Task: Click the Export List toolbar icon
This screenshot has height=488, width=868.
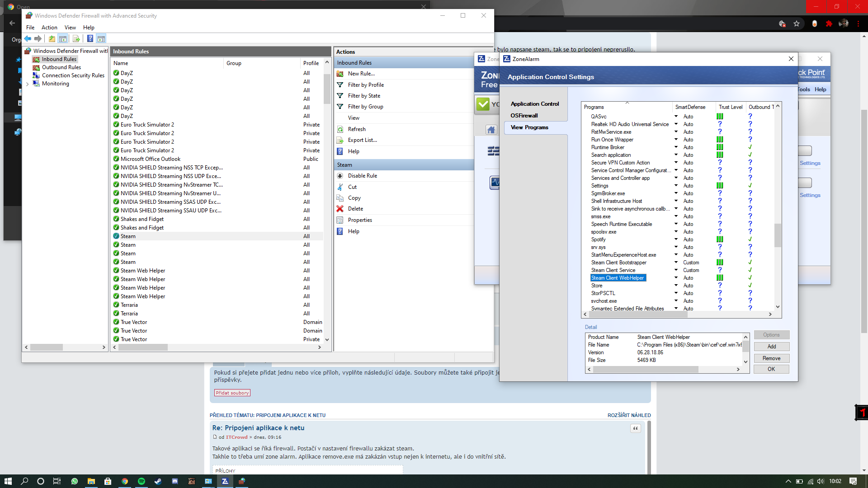Action: pyautogui.click(x=76, y=39)
